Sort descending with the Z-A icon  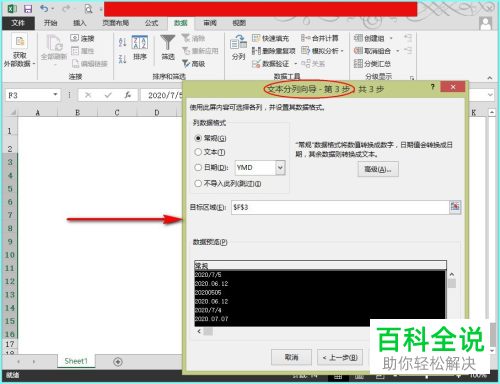pyautogui.click(x=123, y=59)
